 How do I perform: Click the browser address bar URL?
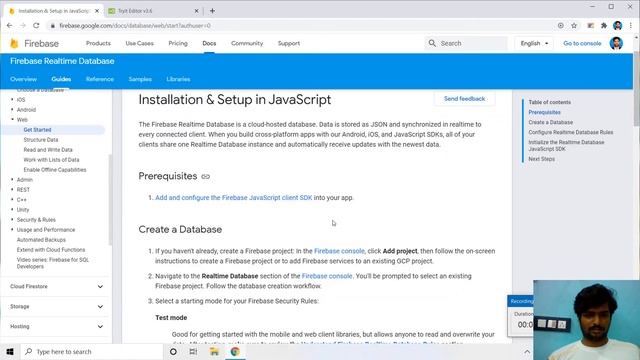point(135,26)
